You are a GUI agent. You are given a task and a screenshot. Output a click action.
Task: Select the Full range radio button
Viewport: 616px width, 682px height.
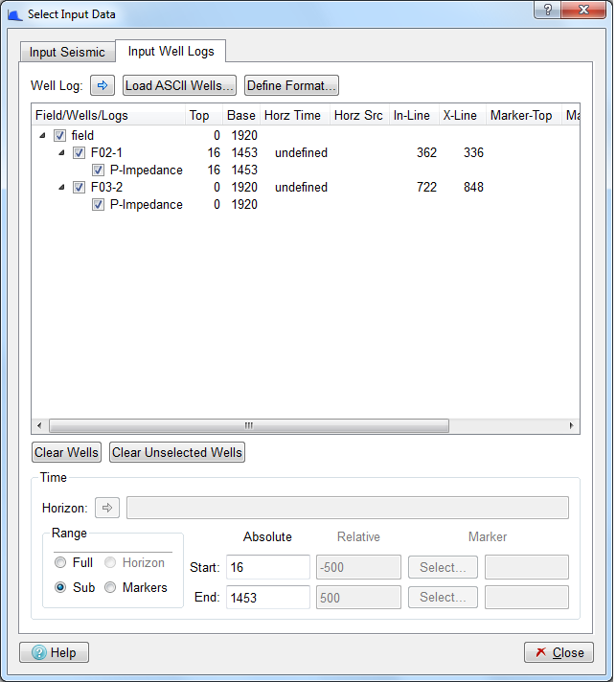click(60, 562)
